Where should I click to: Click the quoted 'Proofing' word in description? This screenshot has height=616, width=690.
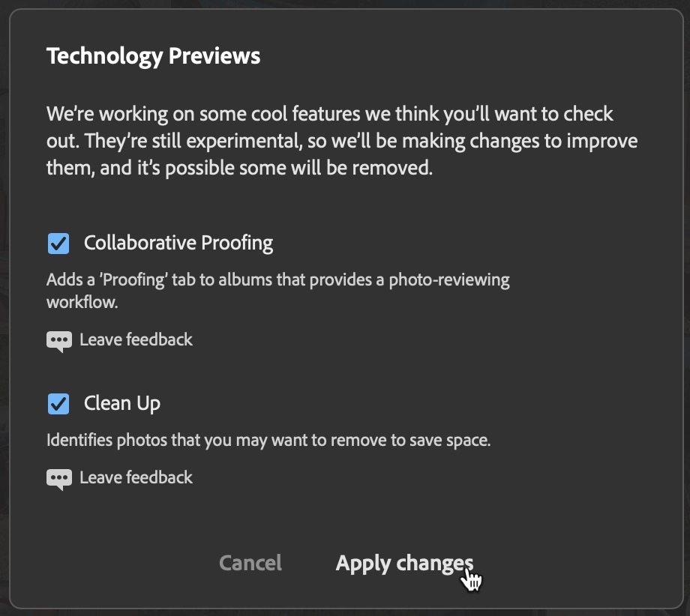133,280
